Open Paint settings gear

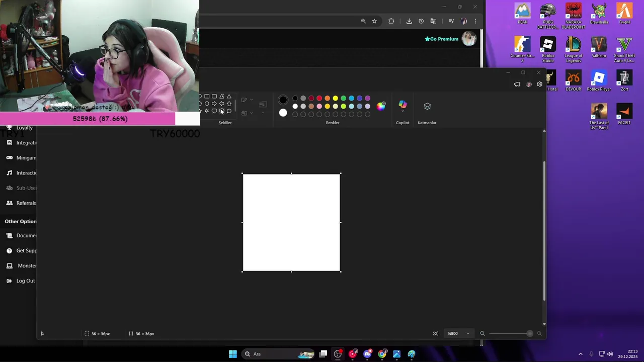pos(540,84)
